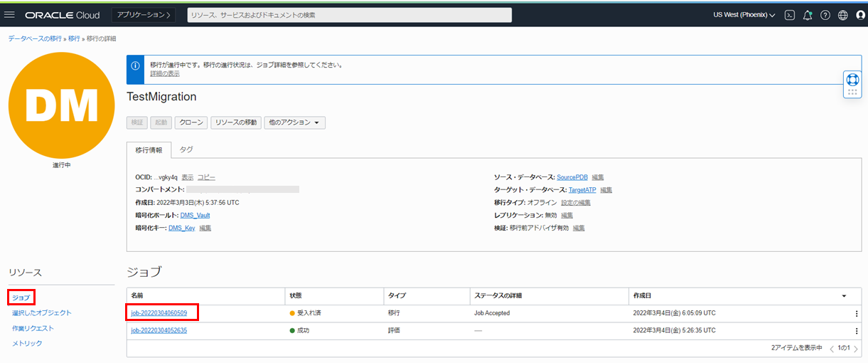The width and height of the screenshot is (868, 363).
Task: Open actions menu for job-20220304060509 row
Action: pyautogui.click(x=857, y=313)
